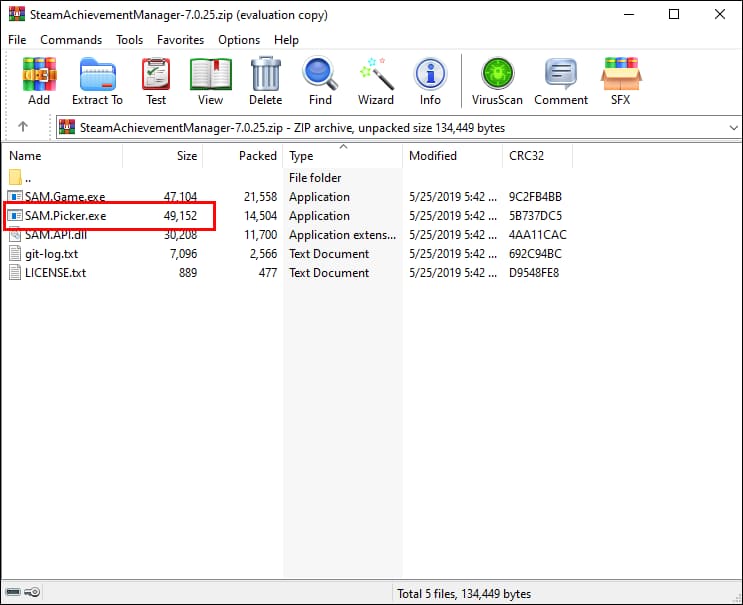Click the LICENSE.txt document icon
Screen dimensions: 743x605
click(x=15, y=272)
